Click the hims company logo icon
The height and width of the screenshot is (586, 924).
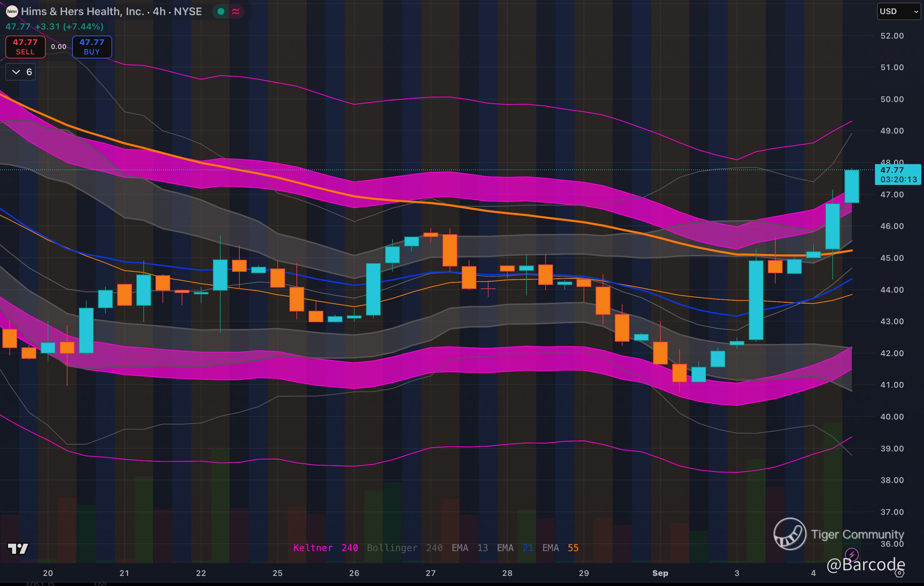[x=12, y=11]
